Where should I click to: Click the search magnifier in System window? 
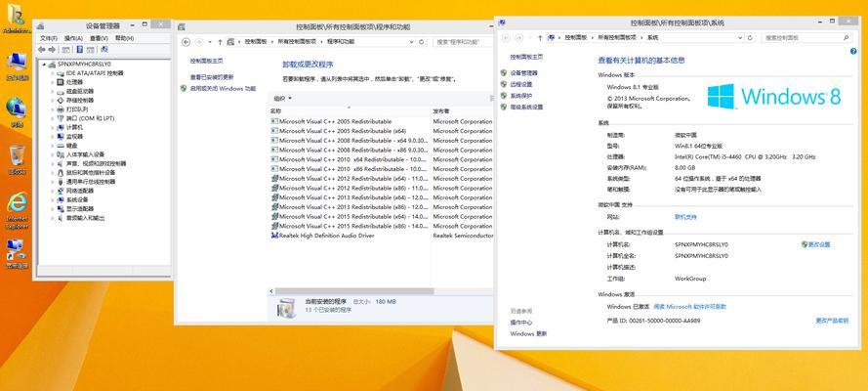tap(846, 38)
